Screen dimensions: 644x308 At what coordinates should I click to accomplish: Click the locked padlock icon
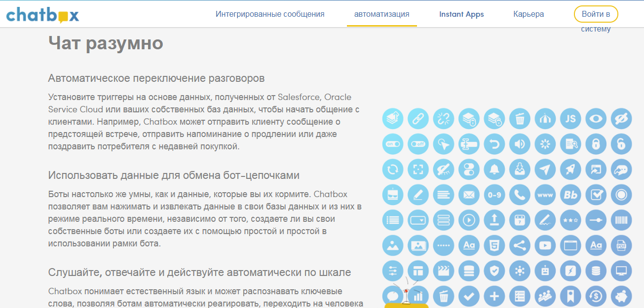click(x=596, y=144)
